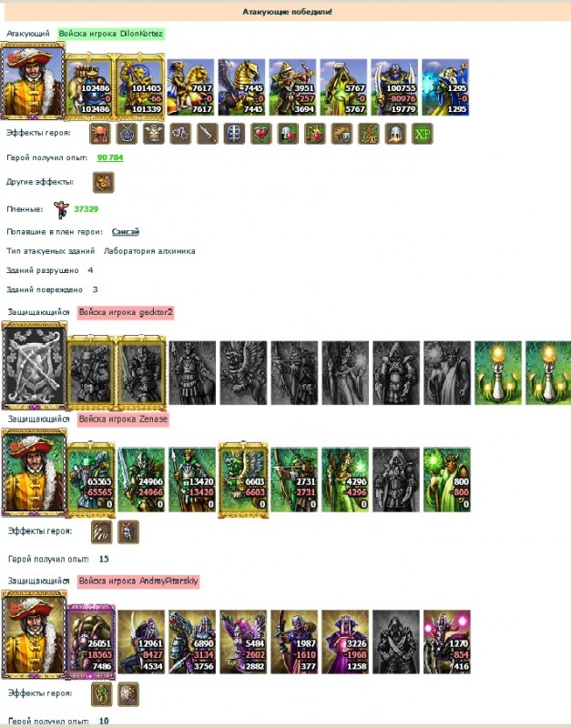Screen dimensions: 571x728
Task: Select the white armor hero effect icon
Action: click(153, 134)
